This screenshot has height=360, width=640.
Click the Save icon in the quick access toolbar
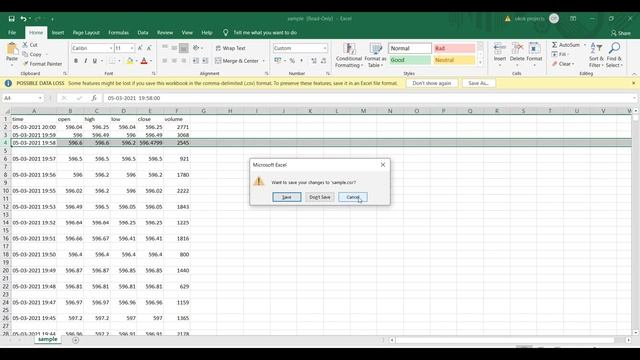click(x=11, y=19)
